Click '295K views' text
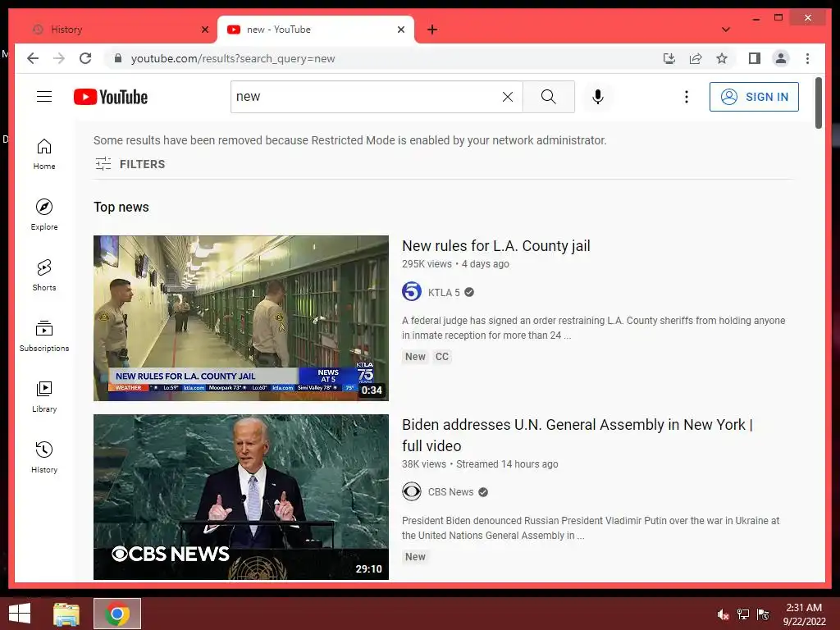The image size is (840, 630). (427, 264)
